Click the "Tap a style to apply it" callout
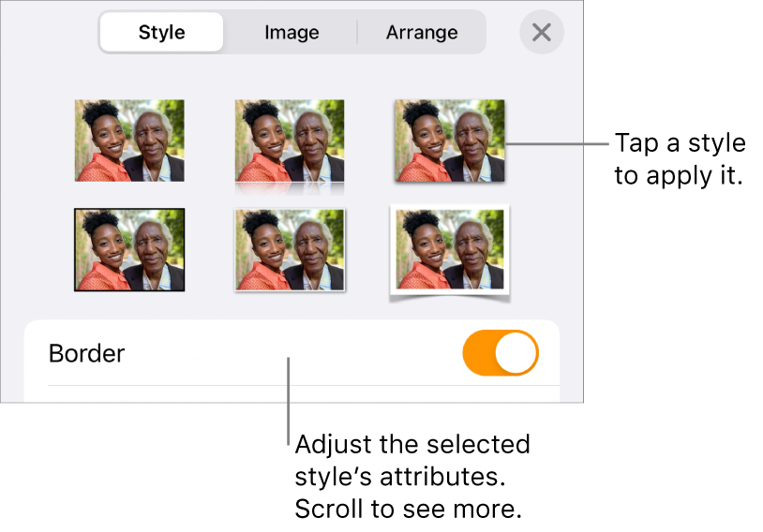 [x=679, y=159]
